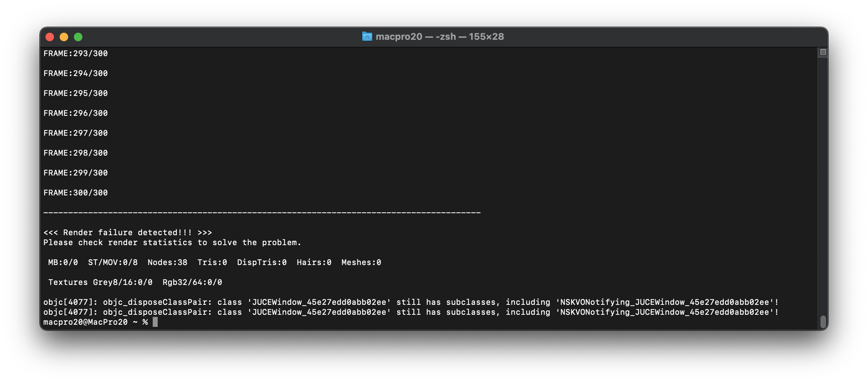
Task: Close the Terminal window with red button
Action: (x=50, y=37)
